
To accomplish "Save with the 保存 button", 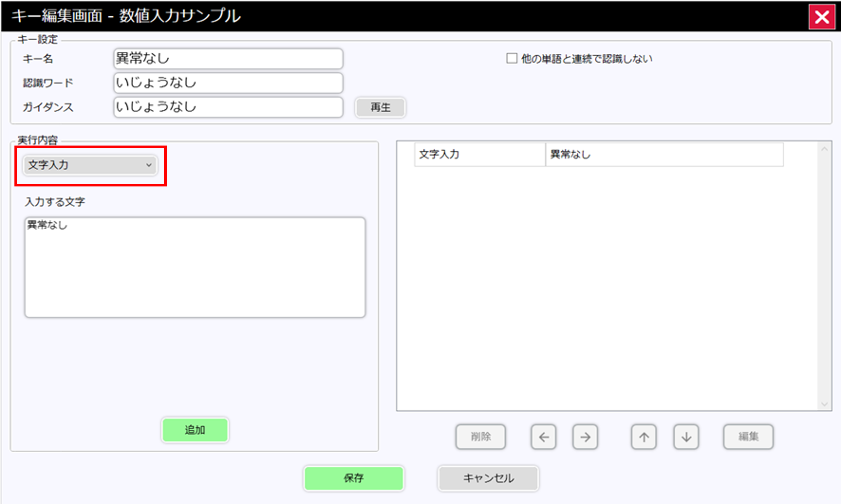I will pyautogui.click(x=353, y=478).
